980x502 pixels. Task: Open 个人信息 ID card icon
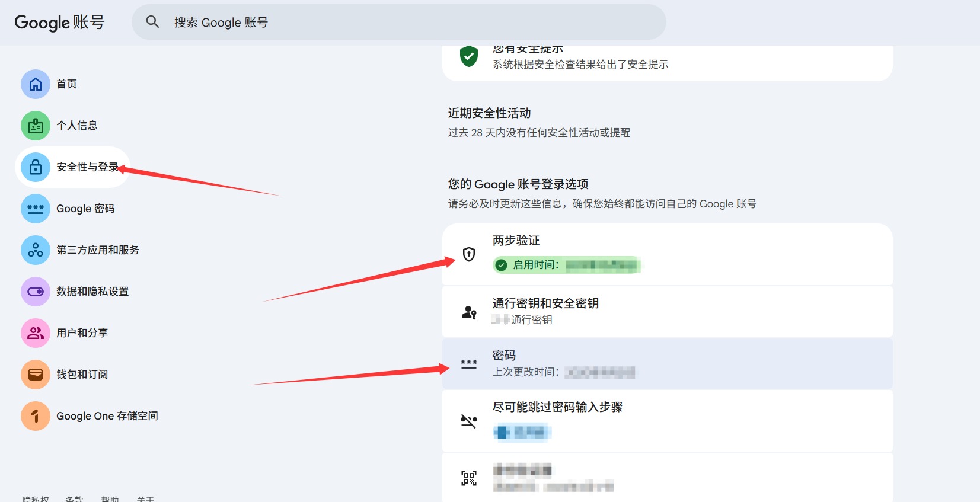(x=36, y=126)
